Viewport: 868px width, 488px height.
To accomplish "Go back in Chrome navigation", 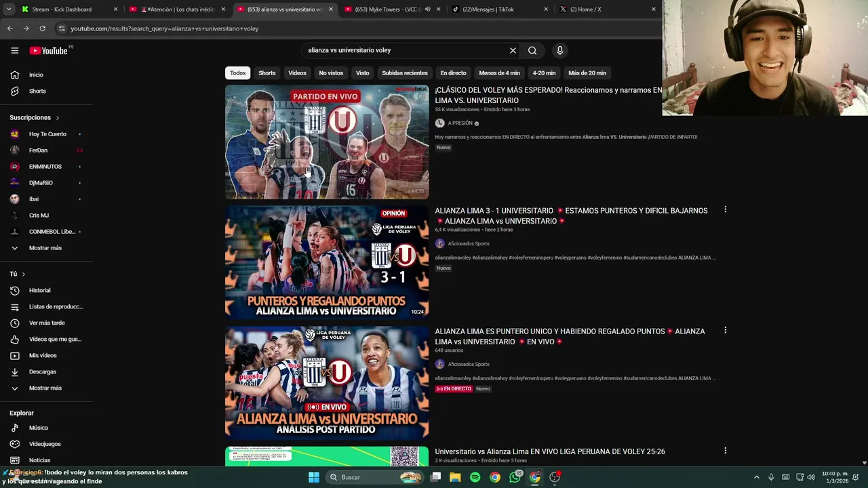I will tap(9, 28).
